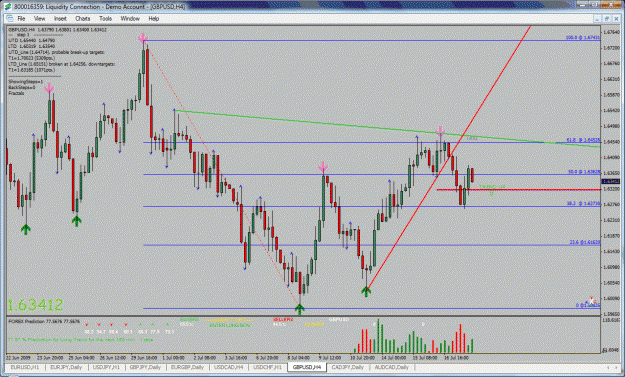Open the Window menu
This screenshot has height=377, width=625.
coord(130,18)
